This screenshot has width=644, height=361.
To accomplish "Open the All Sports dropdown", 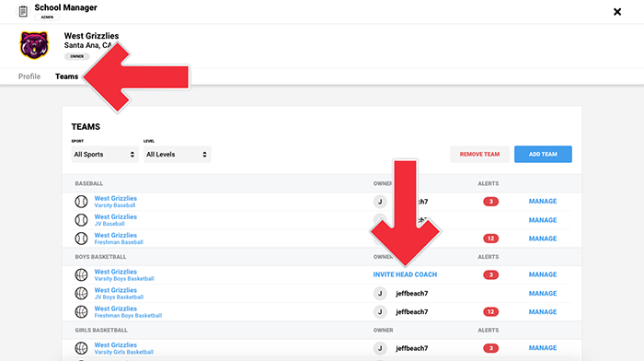I will 105,154.
